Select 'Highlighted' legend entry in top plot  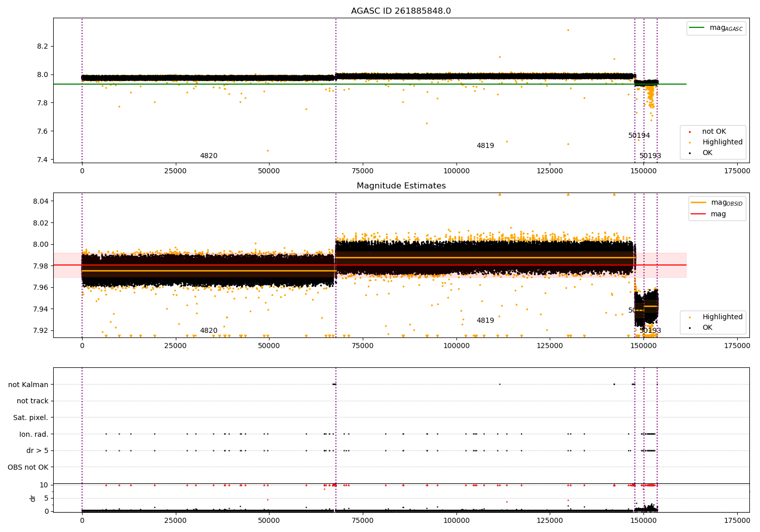[722, 142]
